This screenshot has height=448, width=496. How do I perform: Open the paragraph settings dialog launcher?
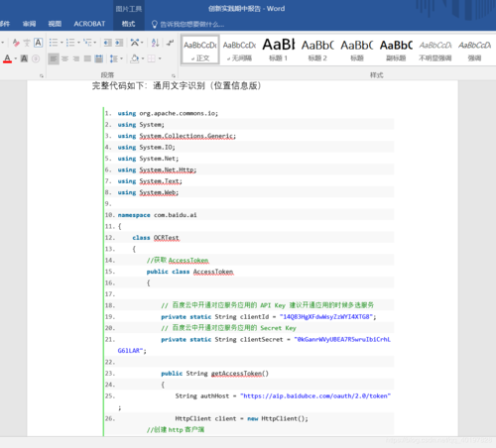pyautogui.click(x=174, y=75)
